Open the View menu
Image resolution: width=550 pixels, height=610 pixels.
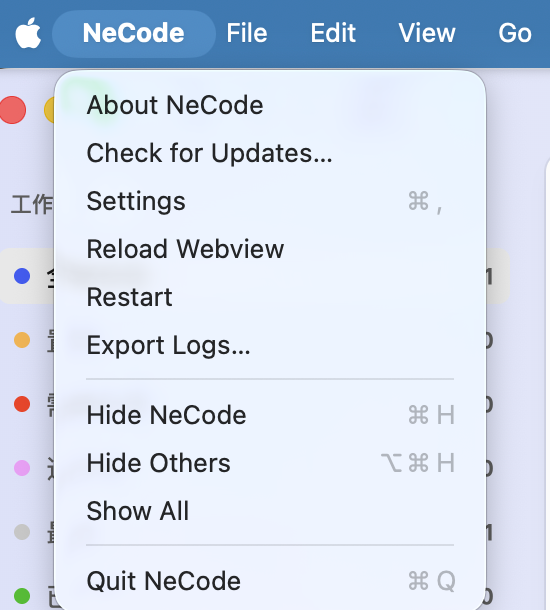[x=427, y=33]
